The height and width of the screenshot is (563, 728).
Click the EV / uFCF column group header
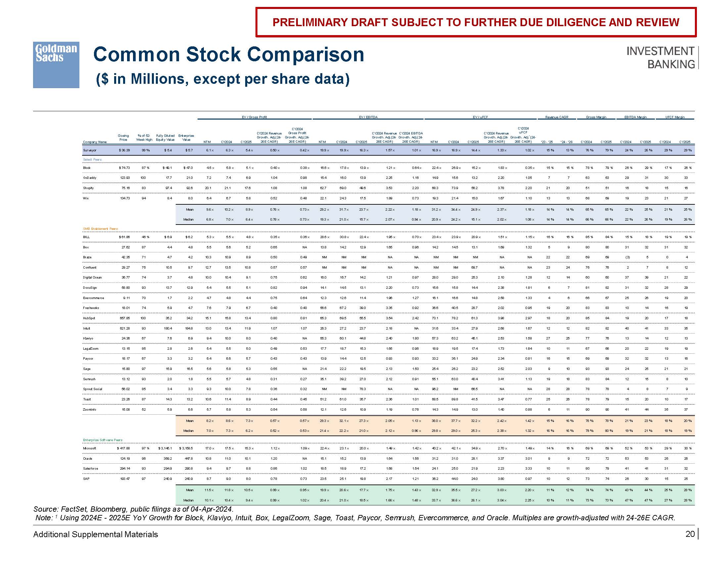tap(480, 117)
